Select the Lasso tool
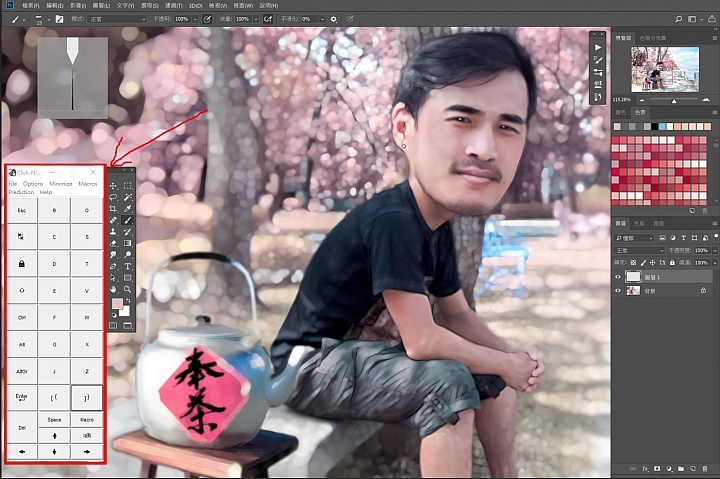The image size is (720, 479). click(x=113, y=197)
